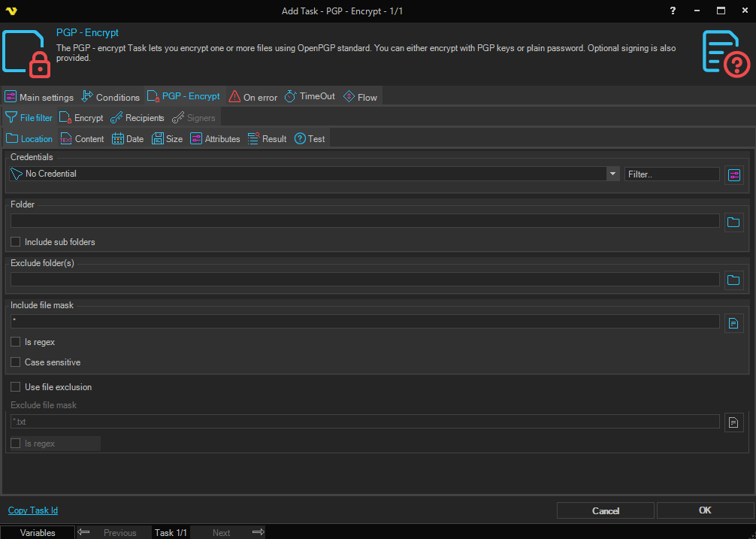Image resolution: width=756 pixels, height=539 pixels.
Task: Open the Recipients sub-tab
Action: pyautogui.click(x=137, y=118)
